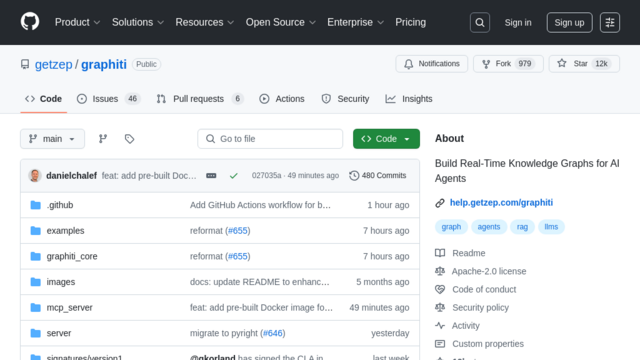
Task: Open the Insights tab
Action: (409, 99)
